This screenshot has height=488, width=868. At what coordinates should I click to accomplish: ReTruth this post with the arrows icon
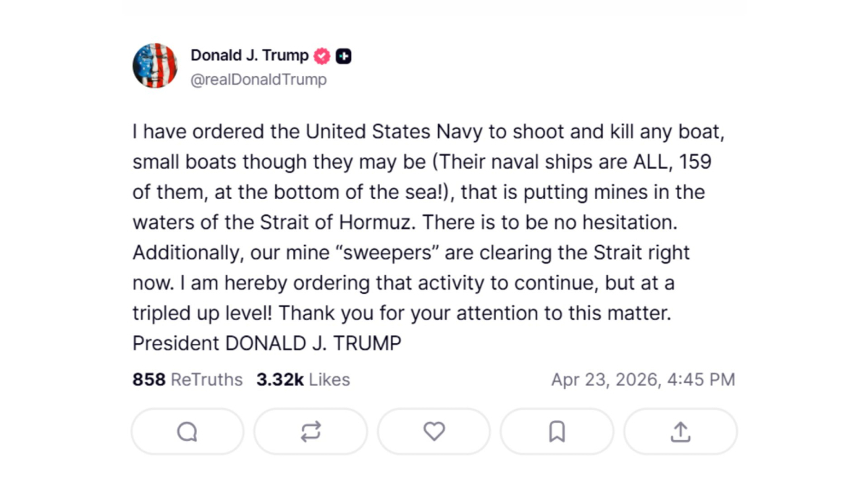click(311, 432)
